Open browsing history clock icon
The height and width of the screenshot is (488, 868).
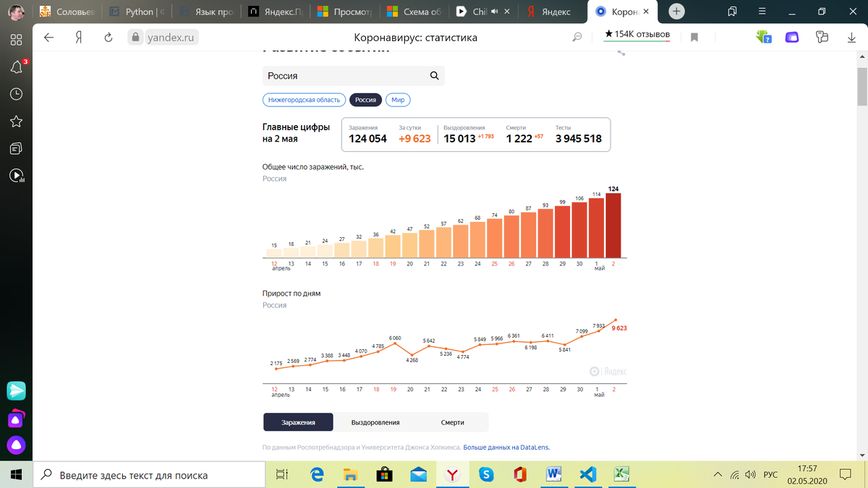[16, 94]
